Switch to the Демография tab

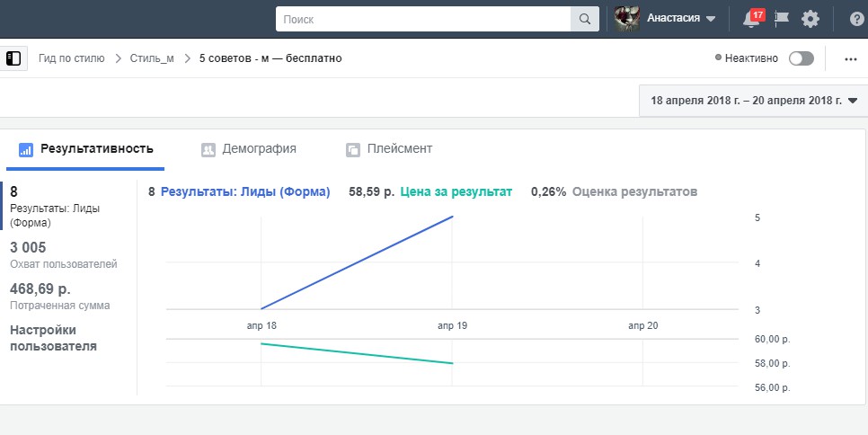(249, 149)
